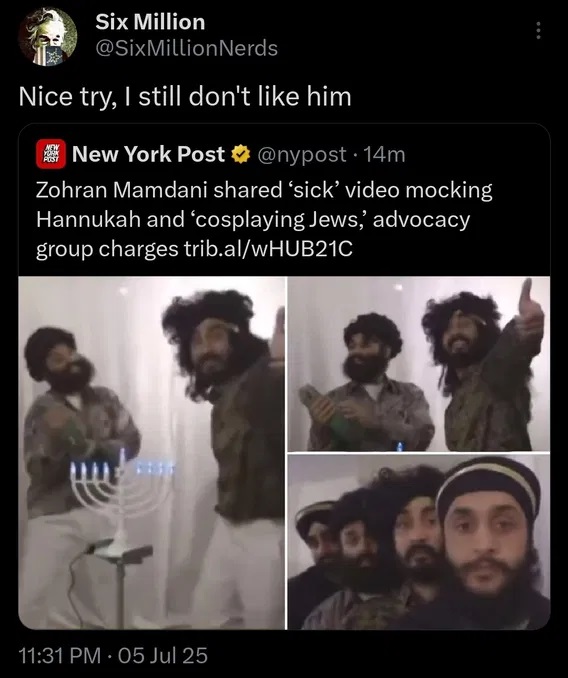Click the New York Post logo avatar
The width and height of the screenshot is (568, 678).
click(x=51, y=154)
